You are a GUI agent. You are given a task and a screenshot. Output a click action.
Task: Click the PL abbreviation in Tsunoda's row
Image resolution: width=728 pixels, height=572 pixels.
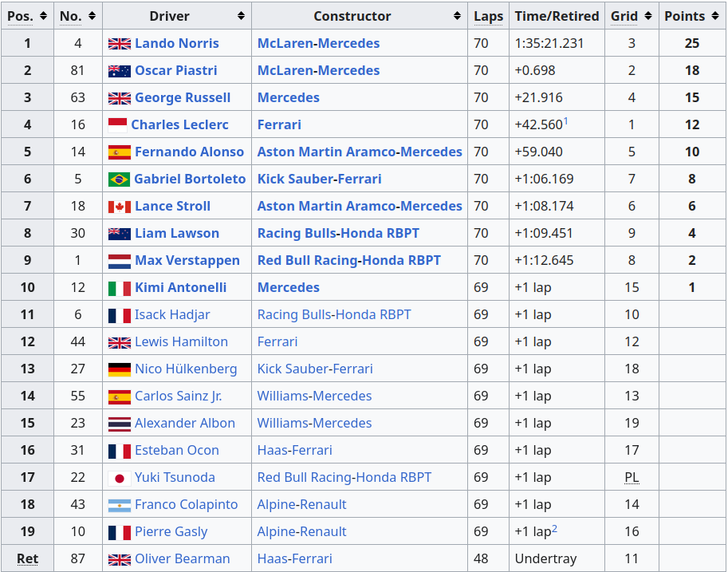point(632,477)
